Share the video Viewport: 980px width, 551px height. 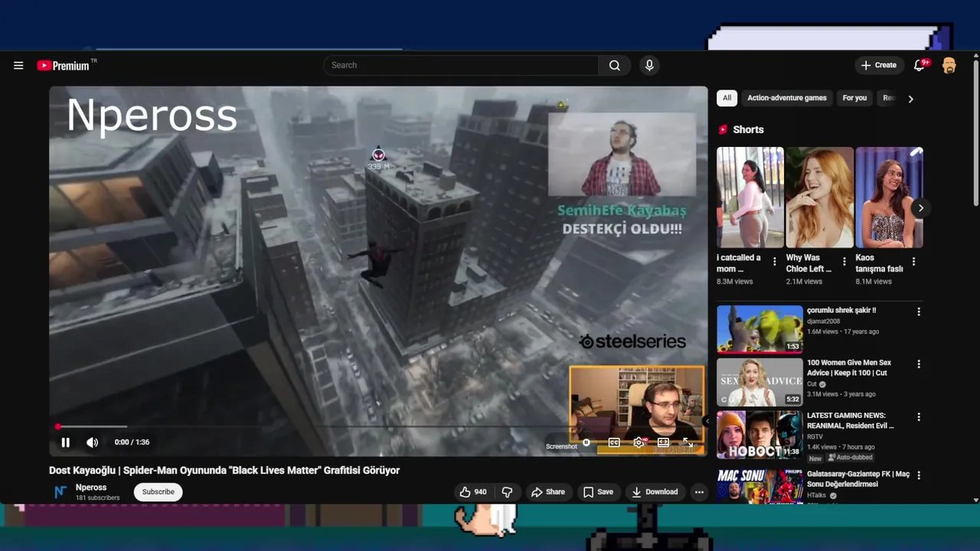[548, 492]
